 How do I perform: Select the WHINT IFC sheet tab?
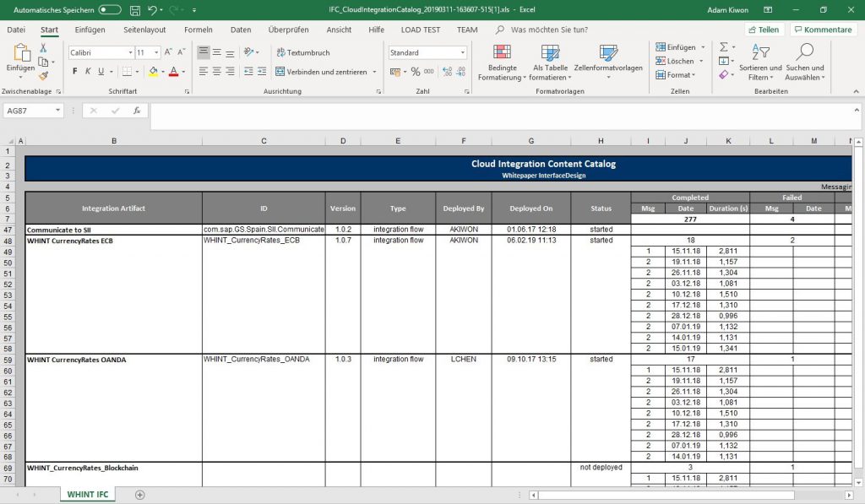pyautogui.click(x=88, y=495)
